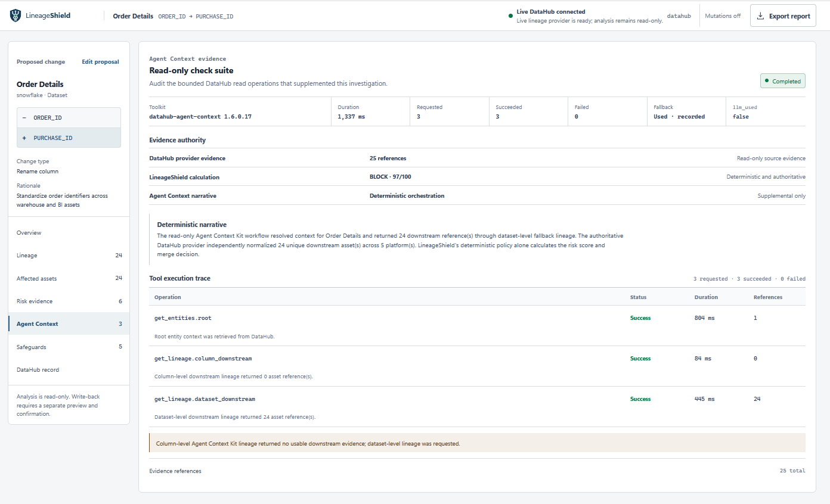Click the ORDER_ID → PURCHASE_ID header text
The image size is (830, 504).
tap(196, 17)
